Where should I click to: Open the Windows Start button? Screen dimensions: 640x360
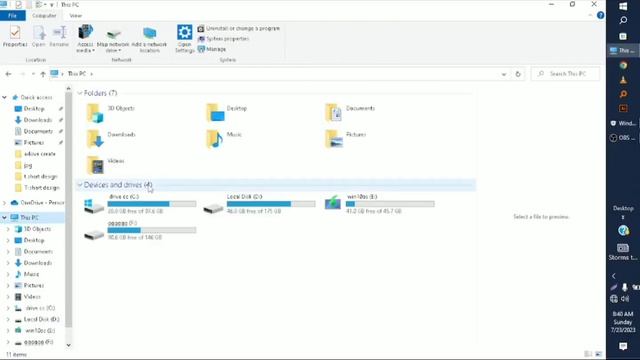[623, 6]
